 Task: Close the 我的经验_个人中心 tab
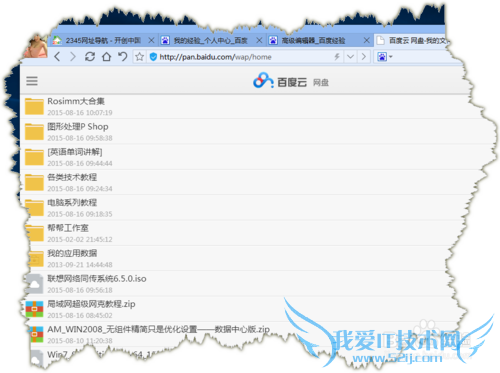259,40
